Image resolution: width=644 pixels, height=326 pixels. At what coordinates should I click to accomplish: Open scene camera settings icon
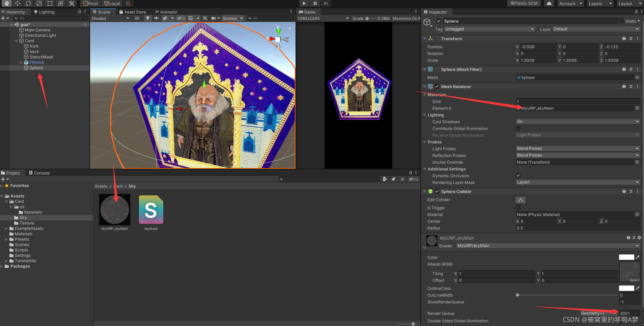pos(214,18)
